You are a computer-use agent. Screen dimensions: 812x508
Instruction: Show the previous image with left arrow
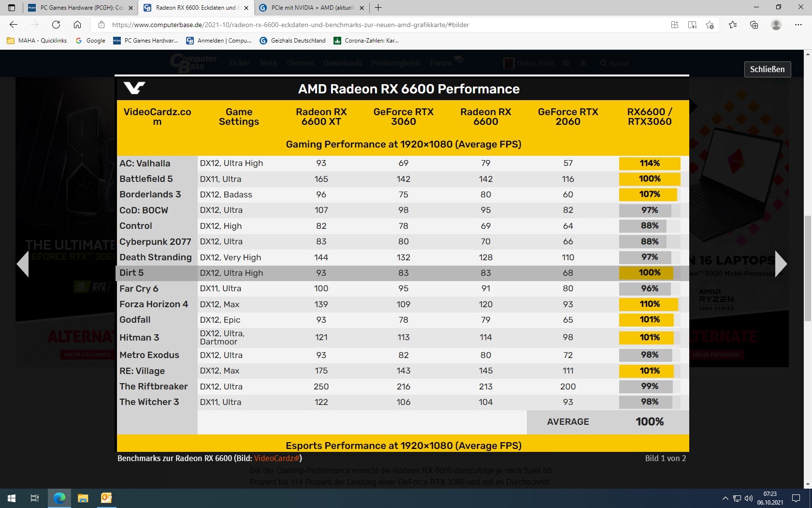point(23,264)
